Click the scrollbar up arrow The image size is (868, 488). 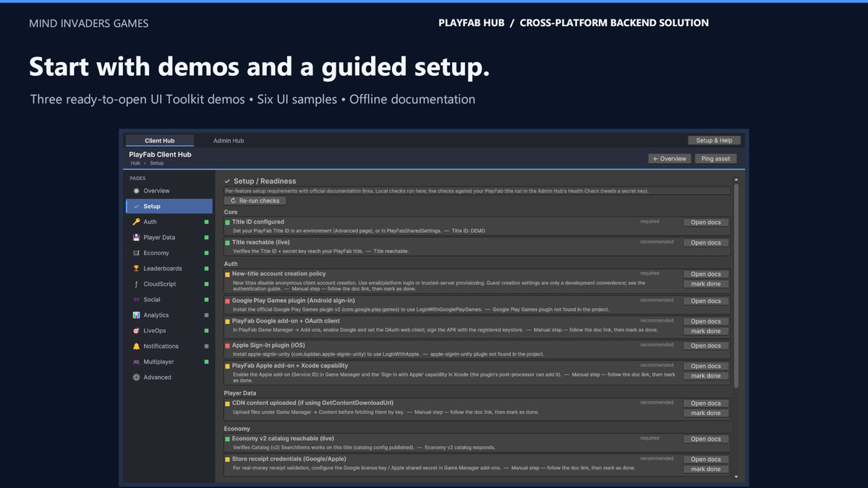tap(736, 179)
